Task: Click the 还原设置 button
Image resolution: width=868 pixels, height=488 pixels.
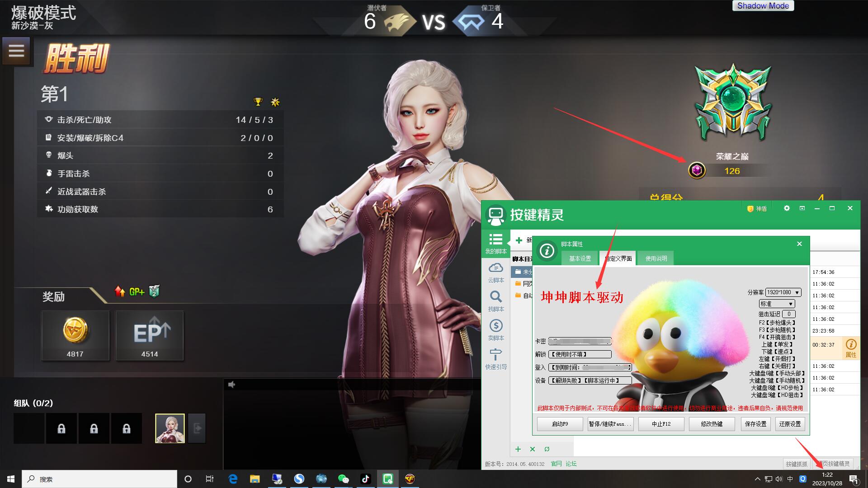Action: pos(790,424)
